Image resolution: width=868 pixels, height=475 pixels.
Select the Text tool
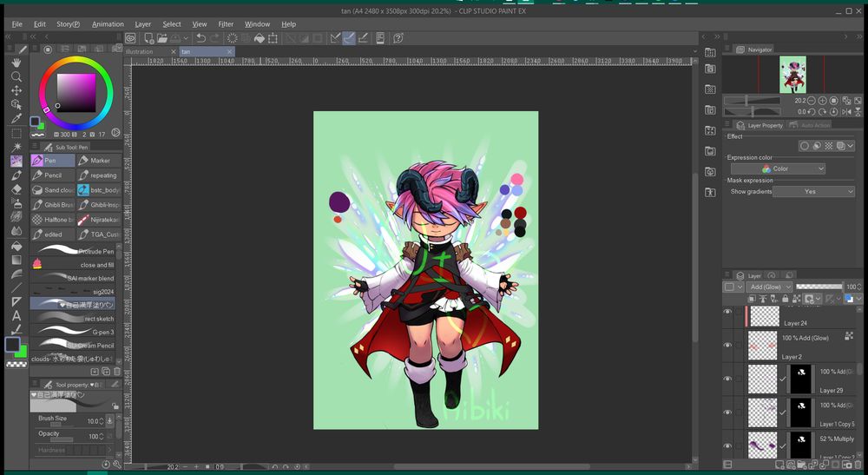[16, 315]
